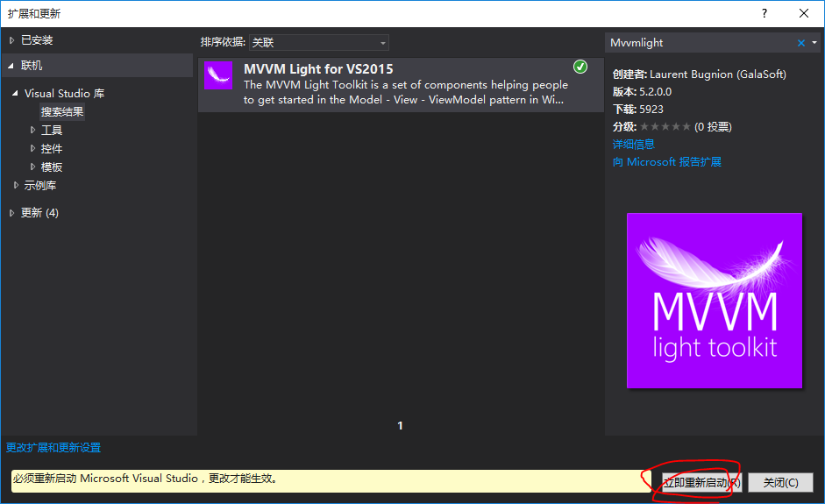Select the Visual Studio 库 label
Image resolution: width=825 pixels, height=504 pixels.
(x=64, y=93)
